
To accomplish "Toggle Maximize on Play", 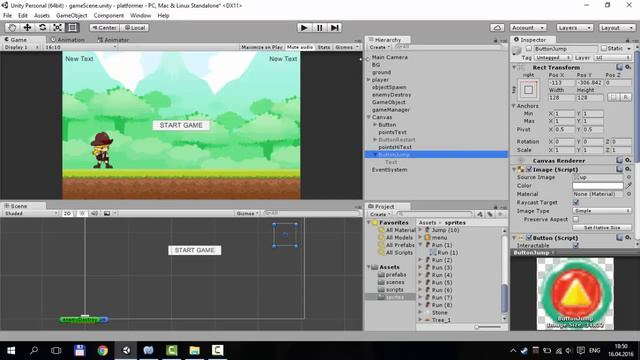I will pos(262,47).
